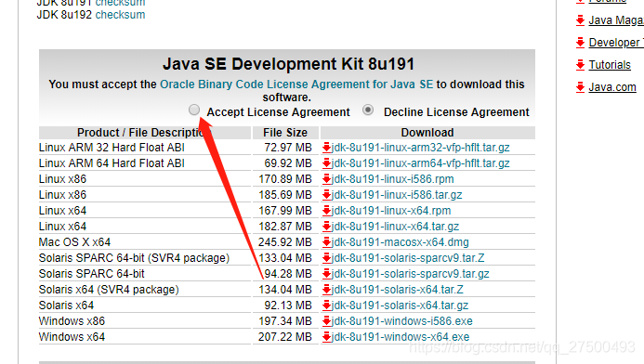Open Oracle Binary Code License Agreement link

click(x=296, y=84)
